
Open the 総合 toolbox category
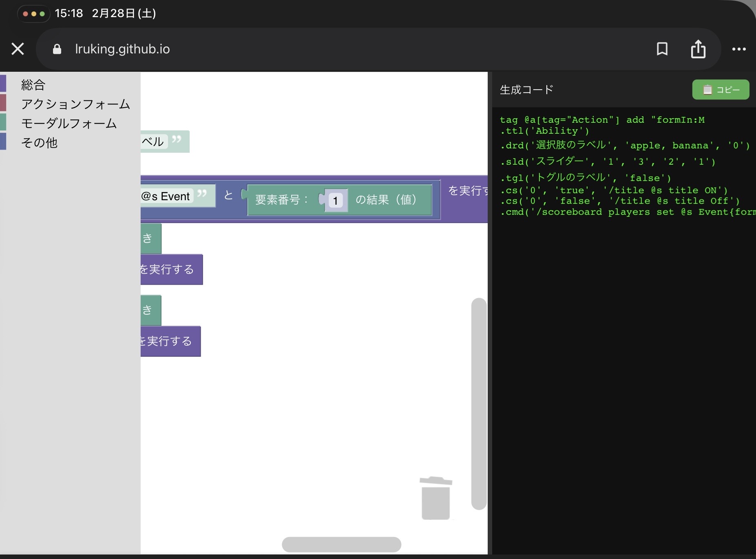33,85
